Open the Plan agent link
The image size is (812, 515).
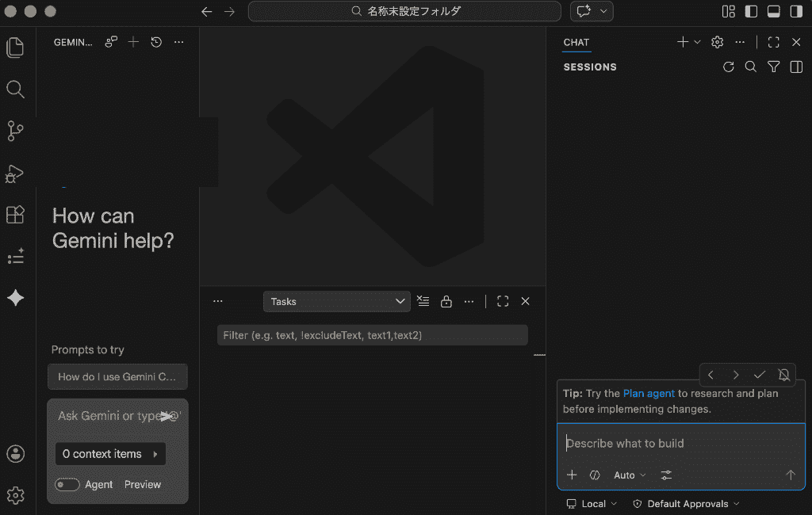(649, 393)
